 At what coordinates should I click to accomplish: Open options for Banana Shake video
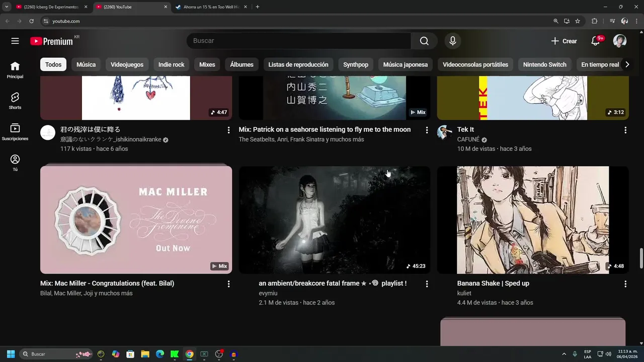click(625, 284)
